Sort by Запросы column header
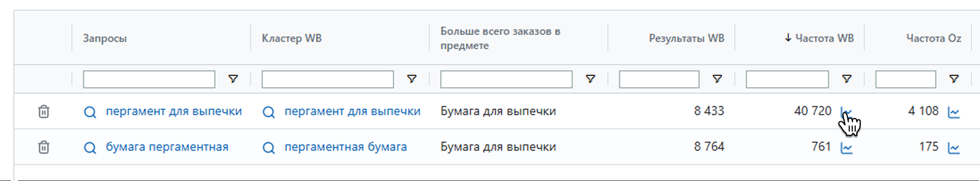This screenshot has height=181, width=980. click(x=105, y=38)
